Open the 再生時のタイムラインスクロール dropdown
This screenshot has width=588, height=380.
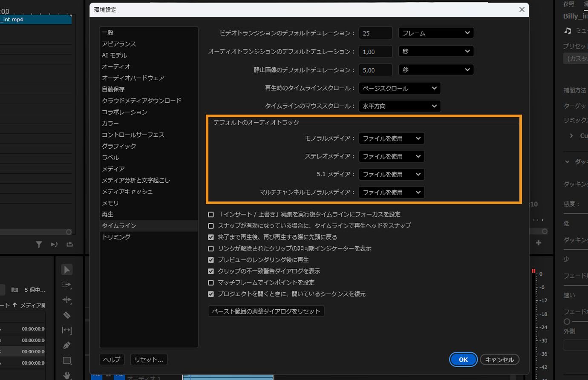(x=399, y=88)
